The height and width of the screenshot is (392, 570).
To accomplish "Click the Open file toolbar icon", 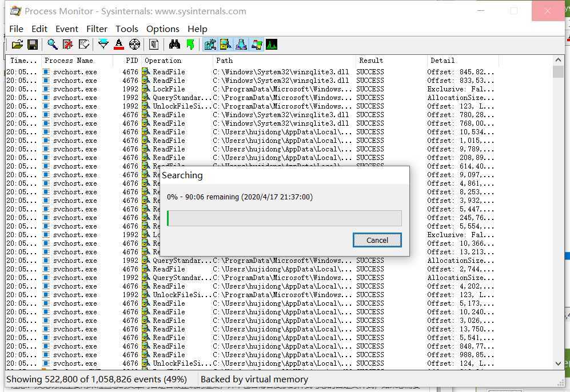I will click(x=17, y=45).
